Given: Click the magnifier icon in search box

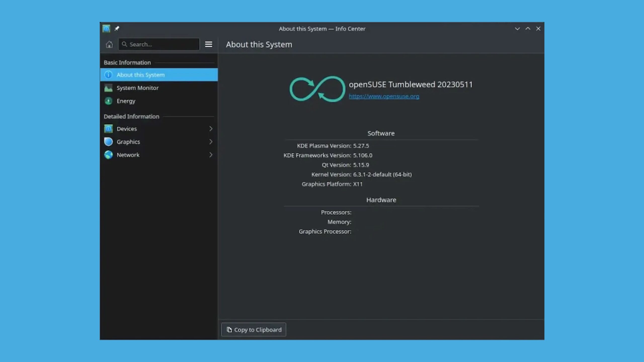Looking at the screenshot, I should (x=124, y=44).
